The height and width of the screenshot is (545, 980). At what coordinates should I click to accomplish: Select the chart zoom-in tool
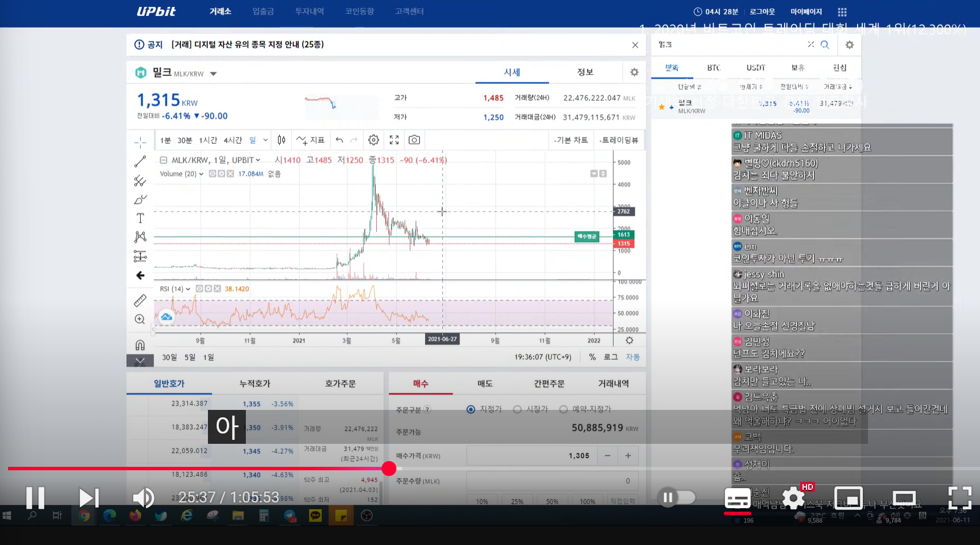tap(140, 319)
